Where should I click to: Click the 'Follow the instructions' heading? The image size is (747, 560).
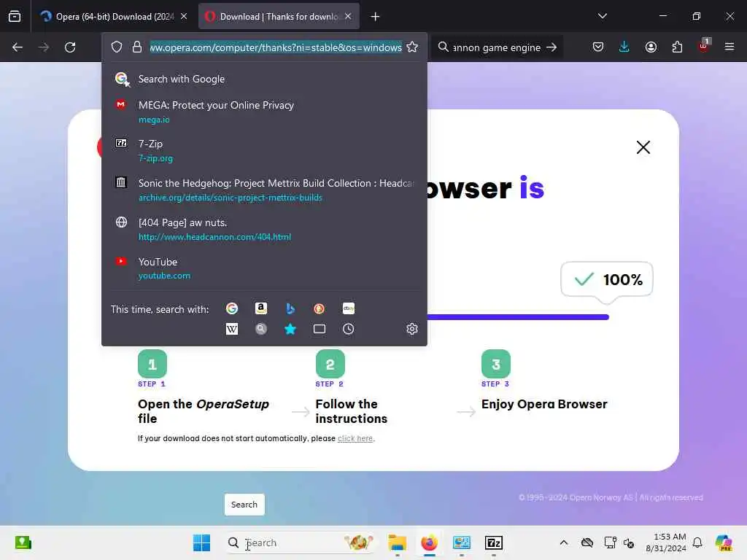[351, 411]
